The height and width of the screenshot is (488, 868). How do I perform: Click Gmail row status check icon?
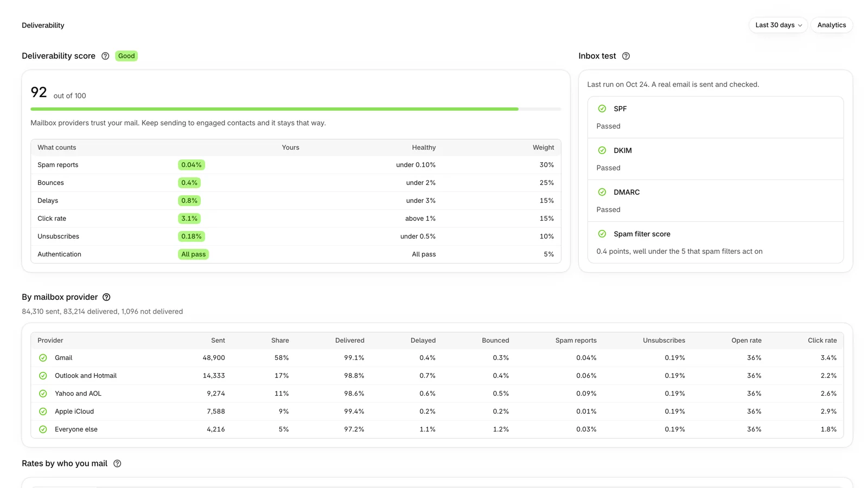coord(43,358)
